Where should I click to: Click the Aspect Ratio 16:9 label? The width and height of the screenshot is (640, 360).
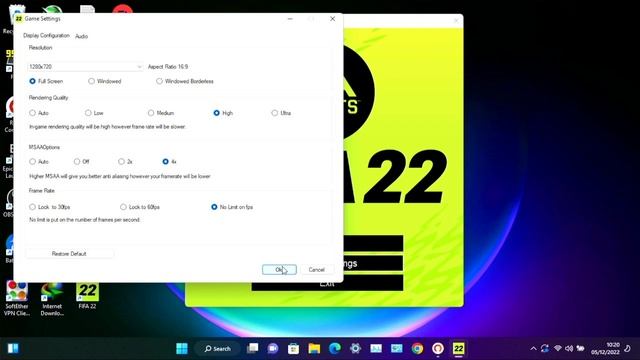tap(168, 67)
